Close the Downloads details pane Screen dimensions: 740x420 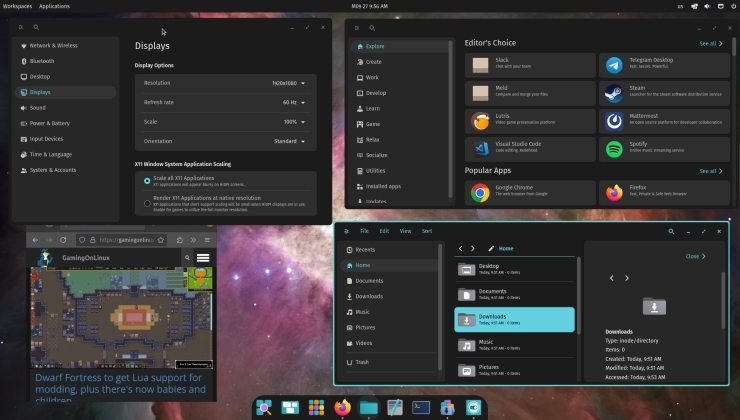tap(695, 256)
